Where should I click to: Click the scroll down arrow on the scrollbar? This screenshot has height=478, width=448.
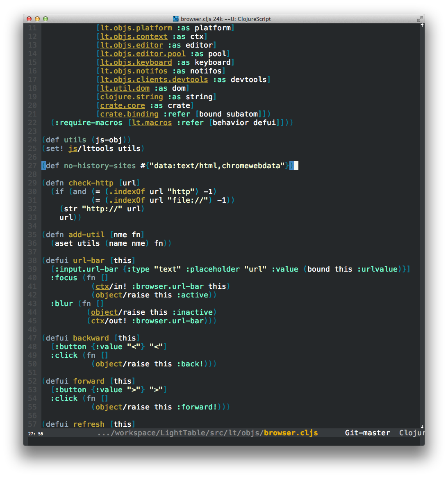pos(422,427)
